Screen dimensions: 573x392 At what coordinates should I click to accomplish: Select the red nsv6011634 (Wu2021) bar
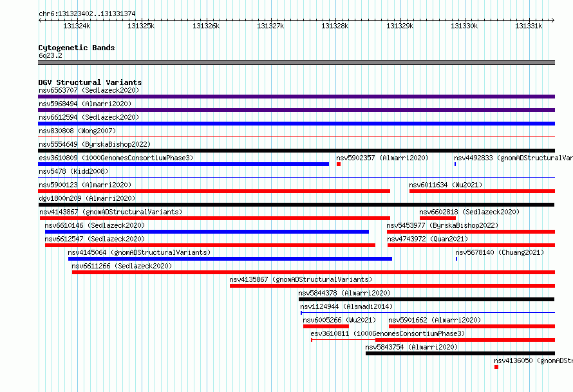(482, 191)
